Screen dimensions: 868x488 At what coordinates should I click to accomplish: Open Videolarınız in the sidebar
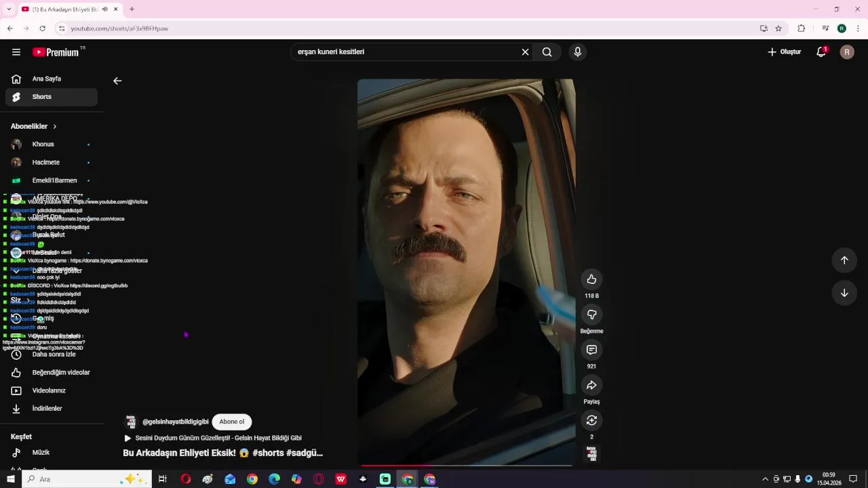(x=52, y=390)
